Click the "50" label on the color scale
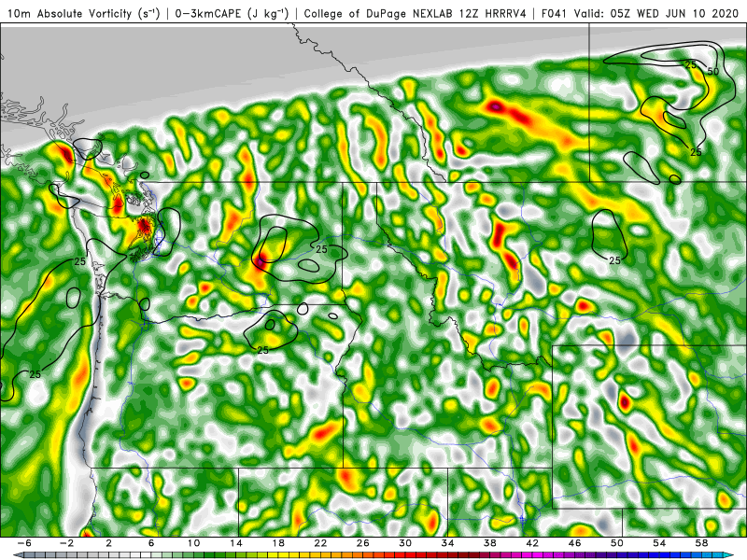Screen dimensions: 747x560 (x=617, y=543)
